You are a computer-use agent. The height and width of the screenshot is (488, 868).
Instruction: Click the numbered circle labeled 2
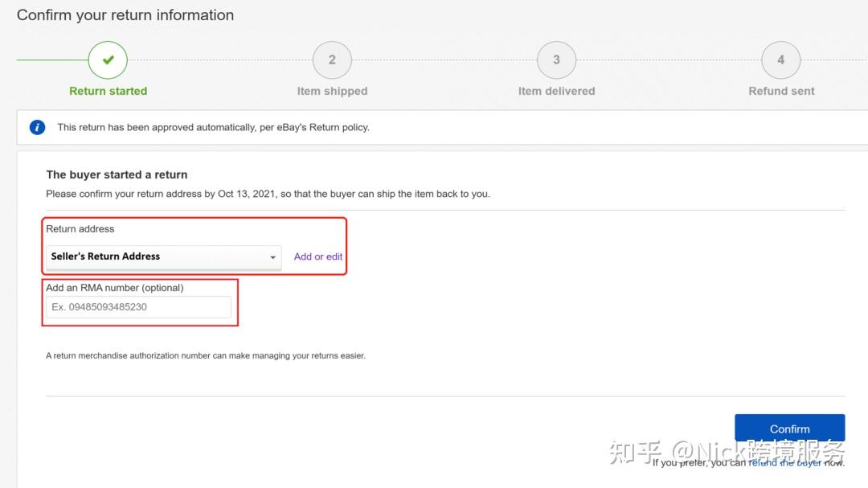tap(332, 59)
